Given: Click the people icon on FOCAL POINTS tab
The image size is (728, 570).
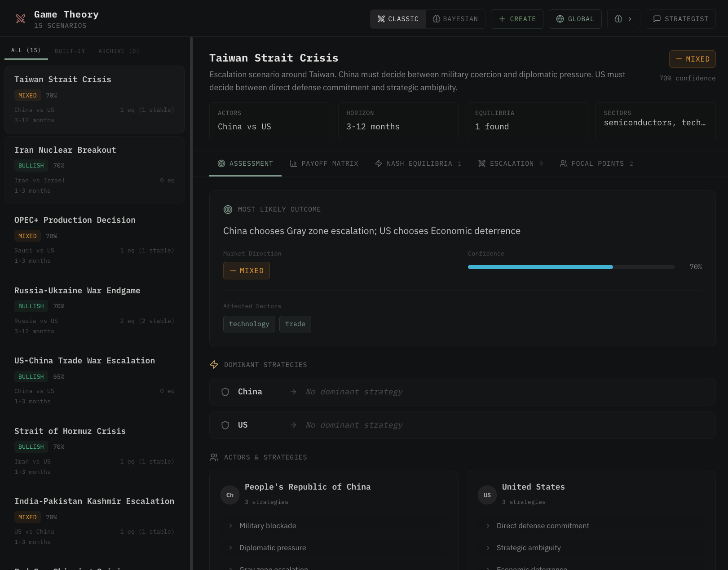Looking at the screenshot, I should (x=563, y=163).
